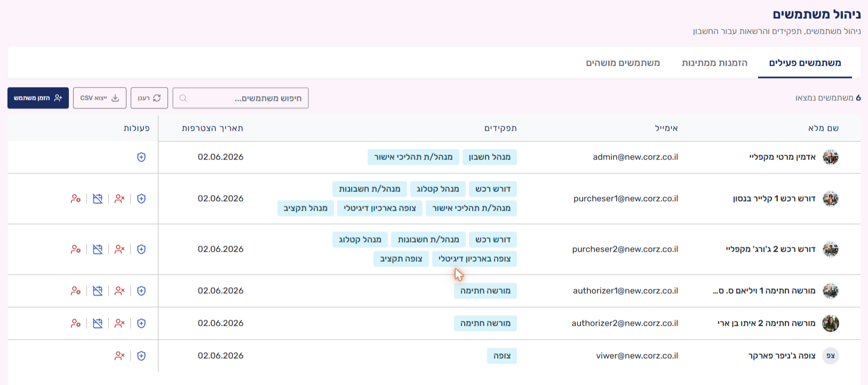The width and height of the screenshot is (868, 385).
Task: Click מורשה חתימה tag in authorizer1 row
Action: (485, 291)
